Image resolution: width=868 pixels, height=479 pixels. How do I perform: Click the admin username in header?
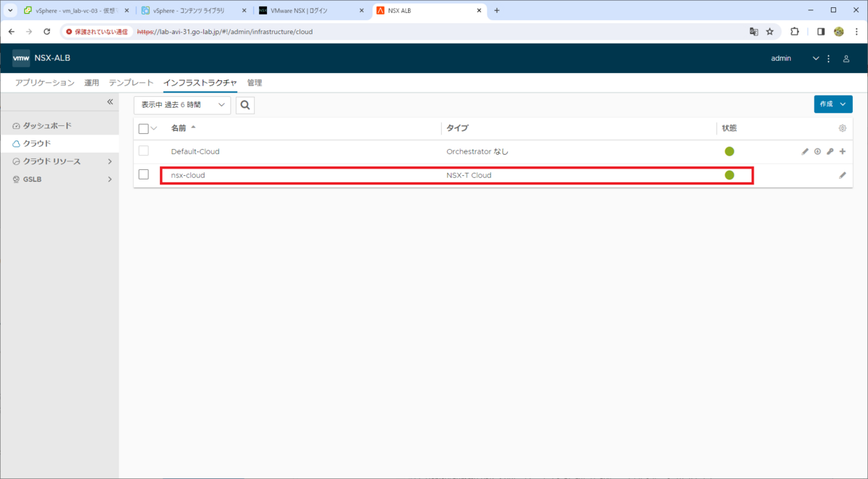click(781, 59)
